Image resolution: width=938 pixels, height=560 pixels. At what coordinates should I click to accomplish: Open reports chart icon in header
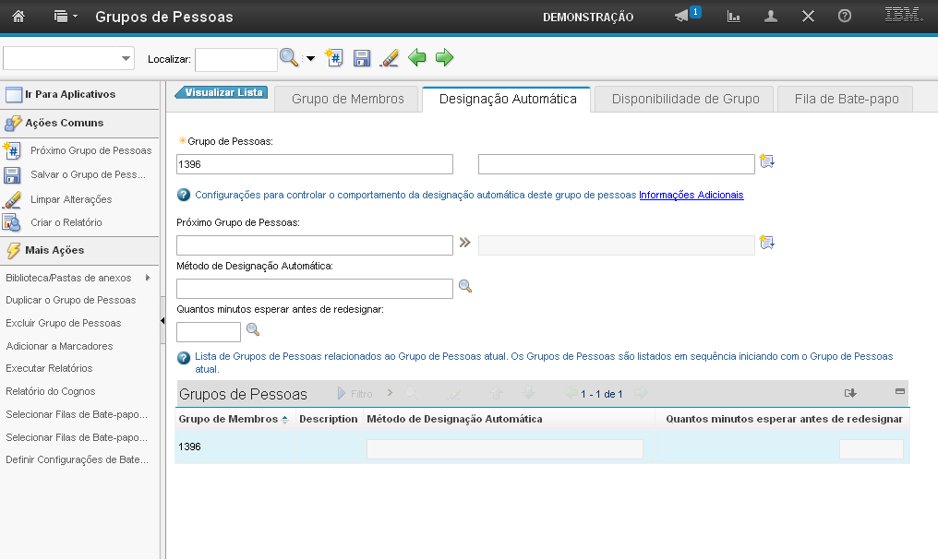pos(734,17)
